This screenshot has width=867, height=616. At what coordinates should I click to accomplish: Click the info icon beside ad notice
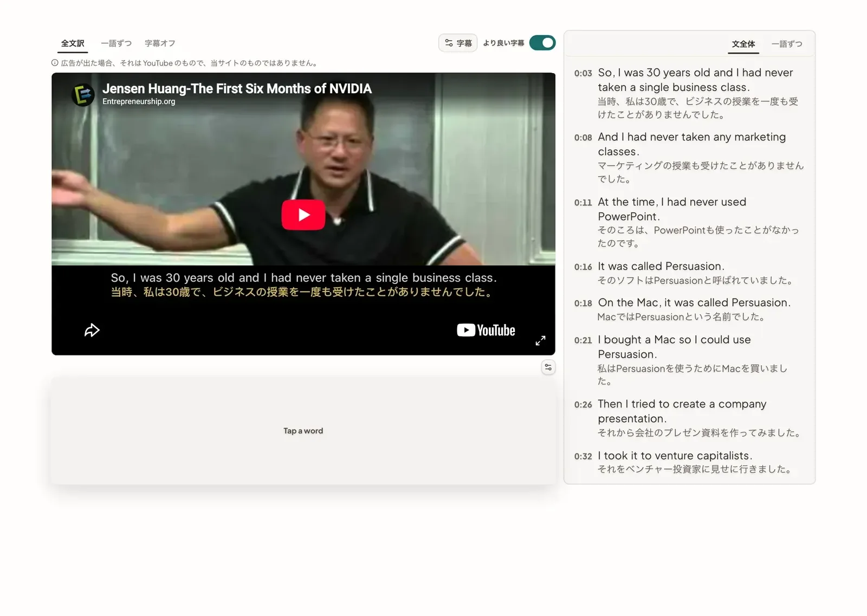[x=55, y=63]
